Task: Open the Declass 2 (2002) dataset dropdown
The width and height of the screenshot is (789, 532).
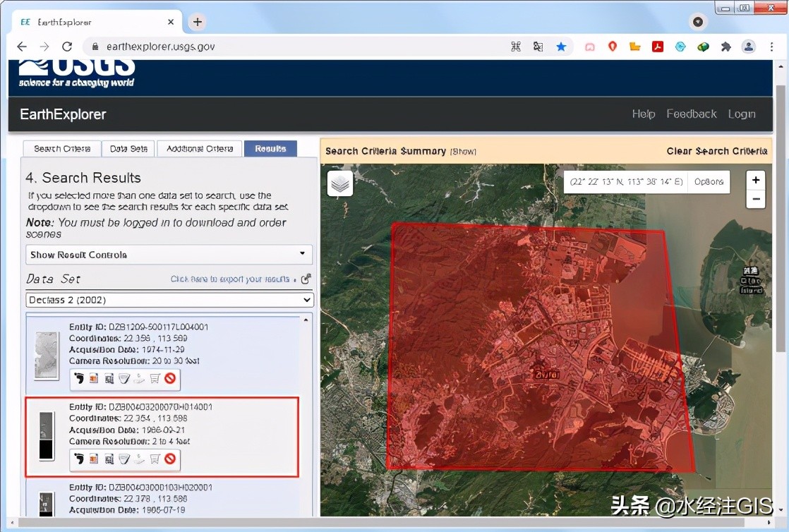Action: (169, 299)
